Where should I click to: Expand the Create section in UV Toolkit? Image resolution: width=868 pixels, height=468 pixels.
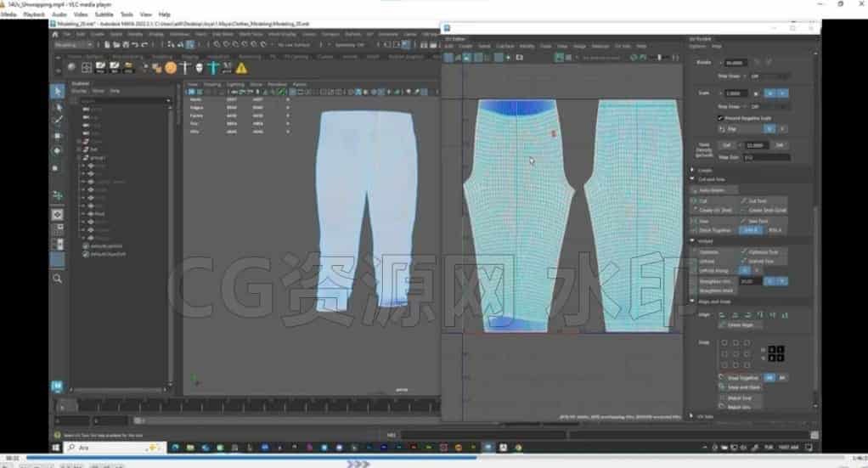[x=692, y=170]
